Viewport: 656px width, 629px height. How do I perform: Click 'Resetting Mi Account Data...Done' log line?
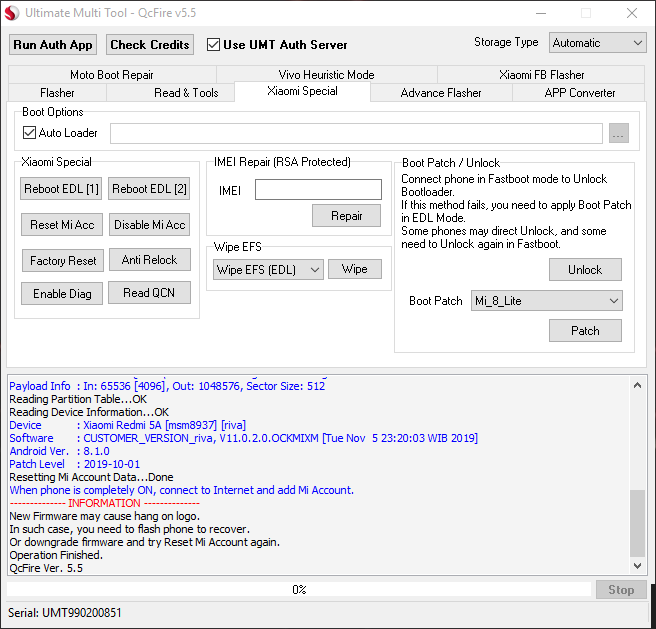pyautogui.click(x=91, y=477)
